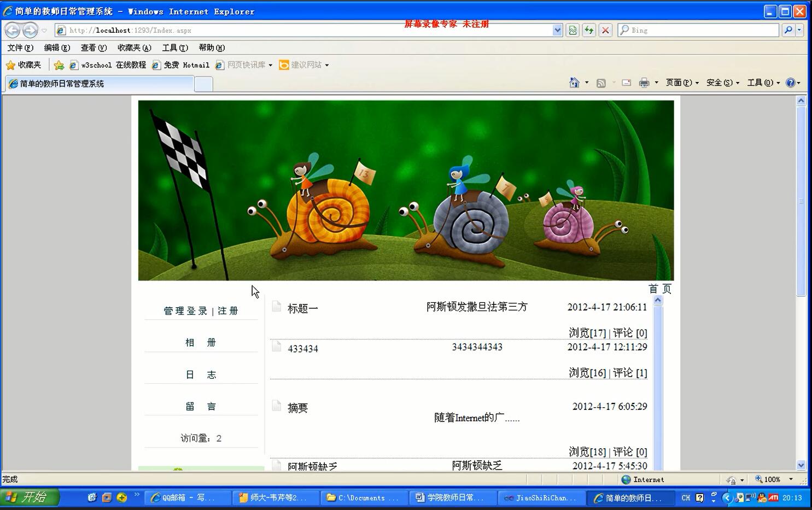Click the printer icon

click(x=644, y=83)
